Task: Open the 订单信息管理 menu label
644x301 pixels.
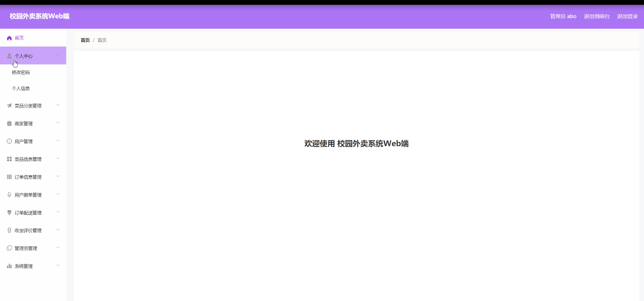Action: click(x=28, y=177)
